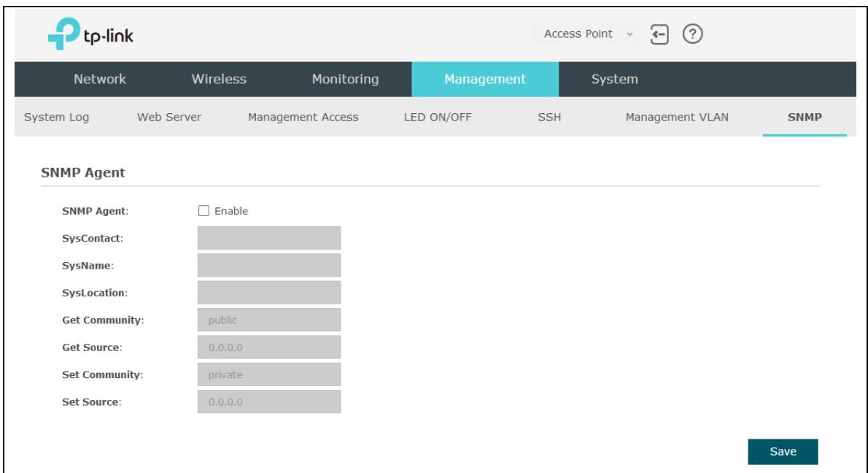Click the SysContact input field
Viewport: 868px width, 473px height.
click(x=269, y=238)
